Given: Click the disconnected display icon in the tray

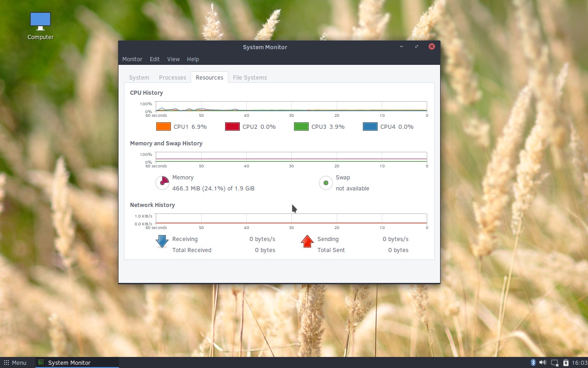Looking at the screenshot, I should coord(554,363).
